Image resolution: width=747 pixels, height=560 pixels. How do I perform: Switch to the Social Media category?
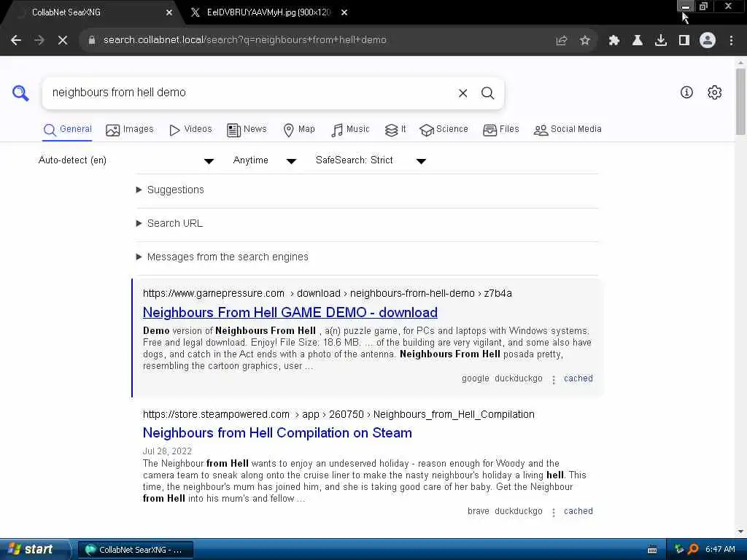tap(568, 130)
